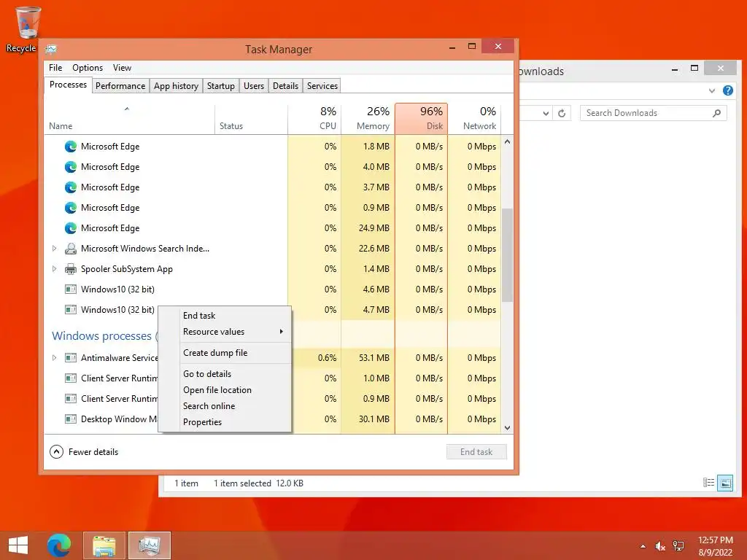Viewport: 747px width, 560px height.
Task: Click the Fewer details circle arrow icon
Action: coord(56,452)
